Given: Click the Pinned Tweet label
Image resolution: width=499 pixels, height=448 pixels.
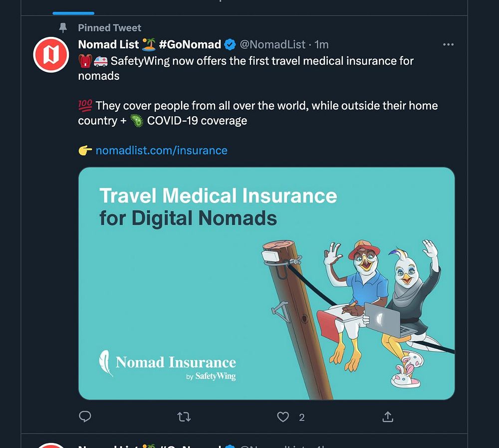Looking at the screenshot, I should point(109,28).
